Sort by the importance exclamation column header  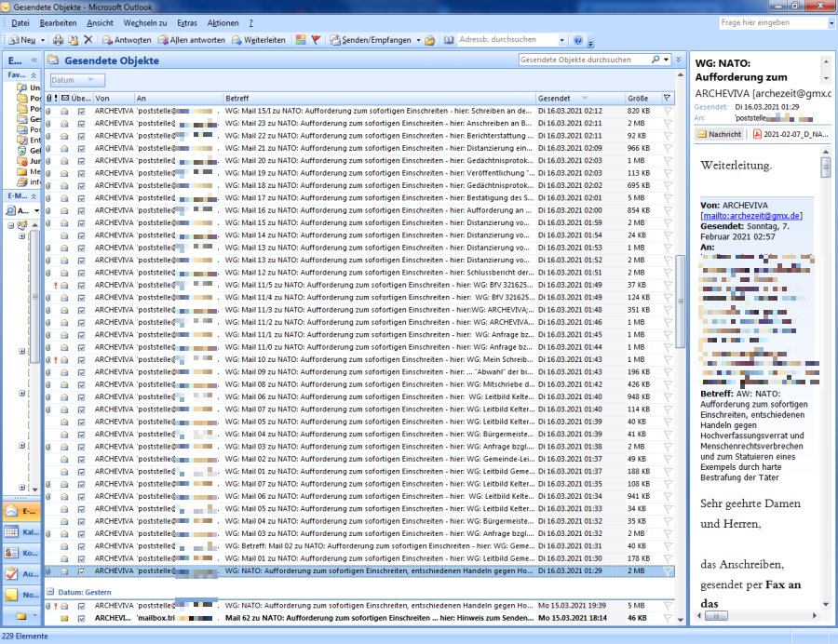[56, 99]
